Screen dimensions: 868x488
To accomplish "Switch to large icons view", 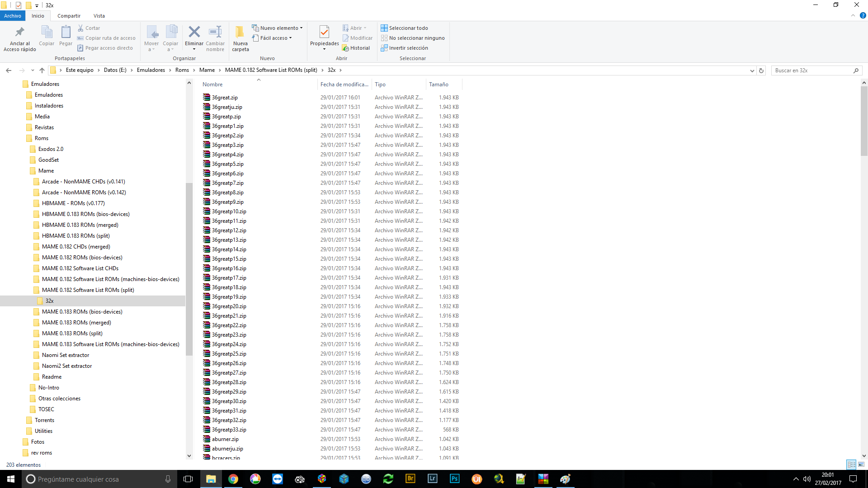I will point(861,465).
